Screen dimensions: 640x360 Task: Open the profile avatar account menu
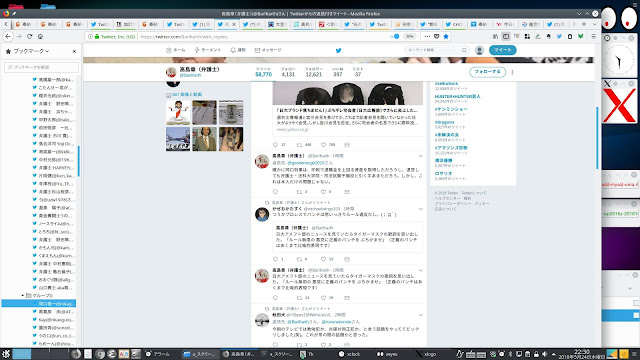pyautogui.click(x=479, y=50)
